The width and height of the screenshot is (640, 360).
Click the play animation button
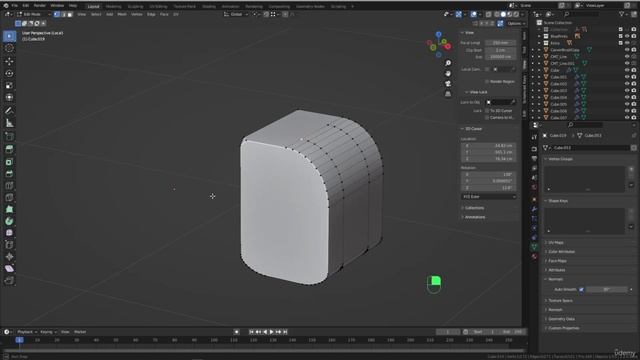(271, 332)
